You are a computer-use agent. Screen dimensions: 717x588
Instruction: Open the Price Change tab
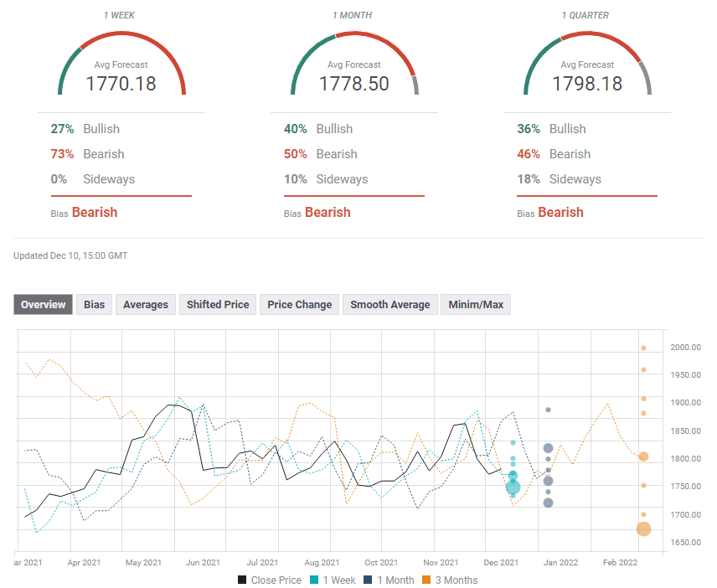(x=299, y=305)
